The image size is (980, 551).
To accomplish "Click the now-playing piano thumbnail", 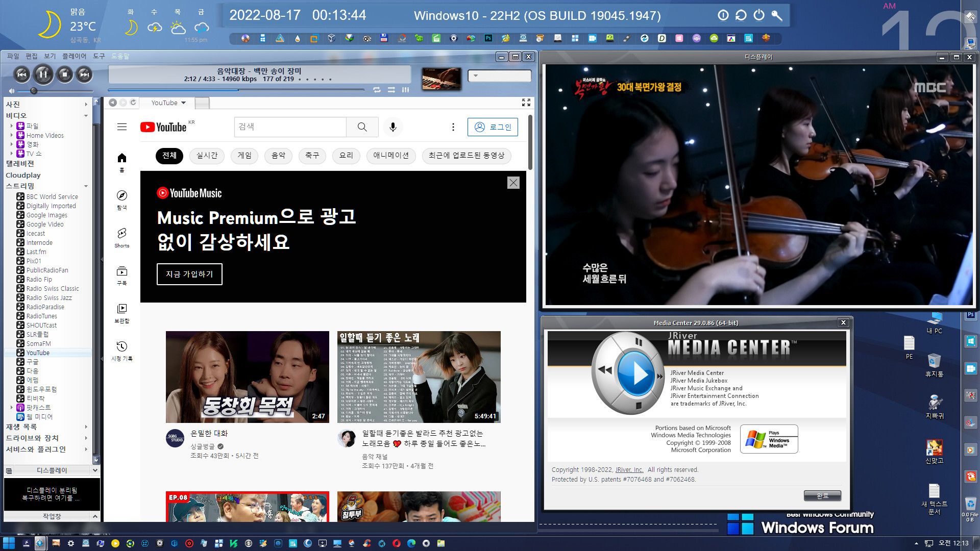I will coord(442,79).
